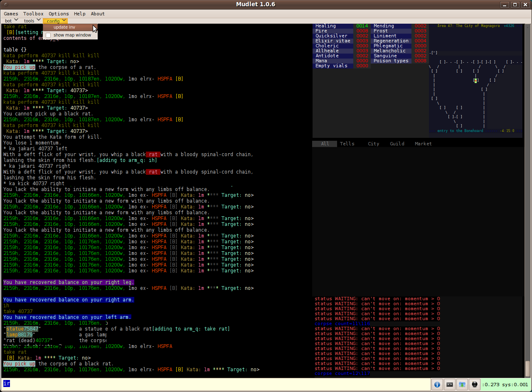Click the Choleric vial row

(341, 46)
